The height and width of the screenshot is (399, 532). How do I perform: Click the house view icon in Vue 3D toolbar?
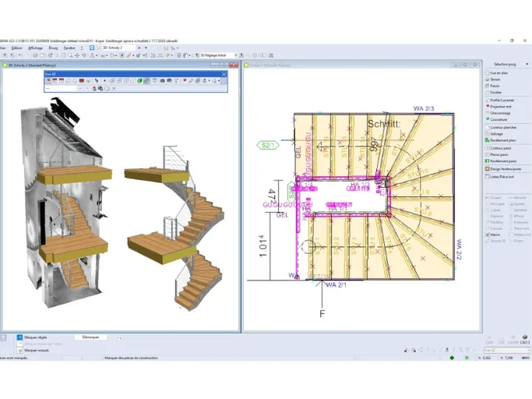pyautogui.click(x=69, y=81)
